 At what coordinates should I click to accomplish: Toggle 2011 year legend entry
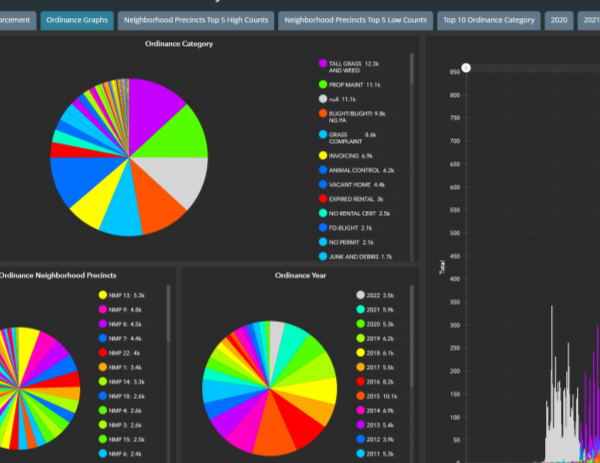pyautogui.click(x=375, y=454)
